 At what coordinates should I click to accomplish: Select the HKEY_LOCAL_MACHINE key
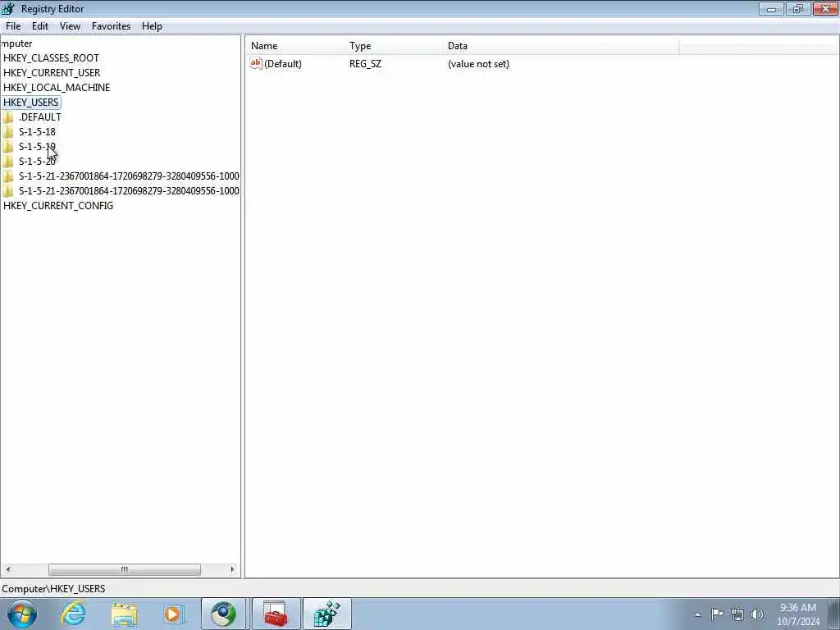pos(57,87)
